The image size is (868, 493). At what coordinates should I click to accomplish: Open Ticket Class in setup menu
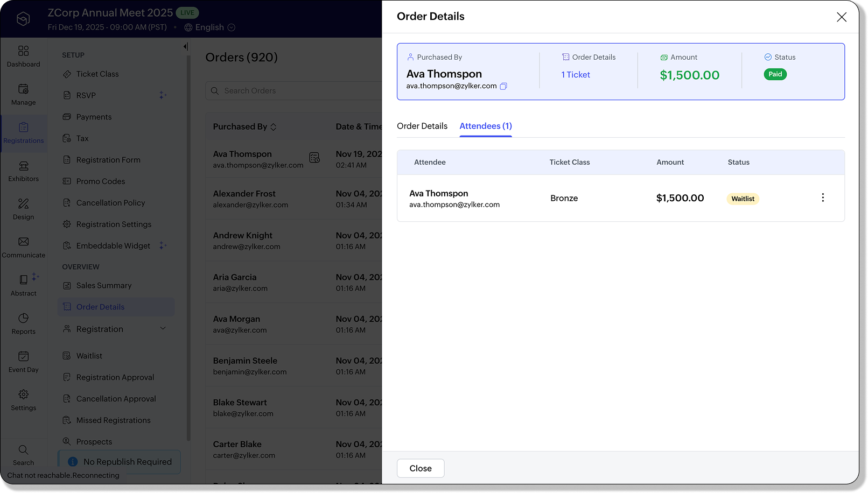click(97, 74)
